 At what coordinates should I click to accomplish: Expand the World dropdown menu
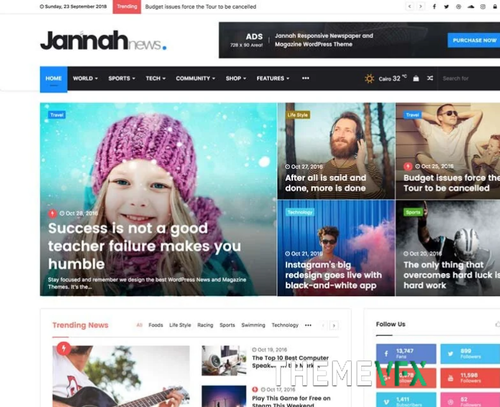(85, 78)
